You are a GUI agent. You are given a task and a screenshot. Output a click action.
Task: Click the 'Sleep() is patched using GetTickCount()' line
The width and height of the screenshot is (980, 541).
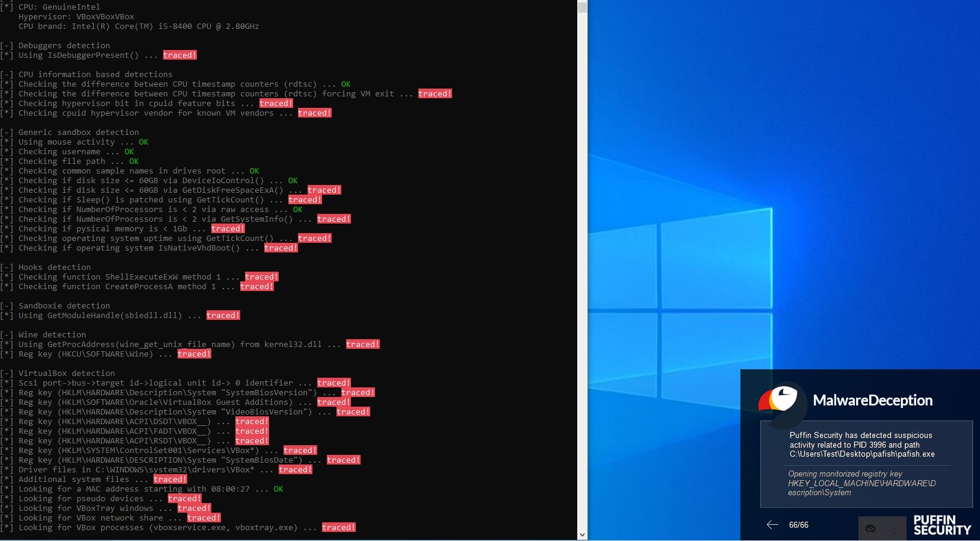(x=161, y=200)
